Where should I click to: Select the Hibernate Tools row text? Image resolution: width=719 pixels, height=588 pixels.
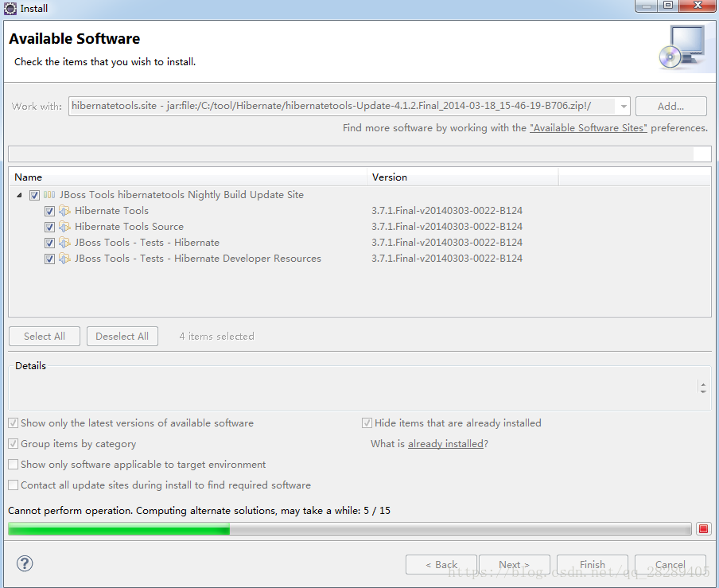[111, 211]
